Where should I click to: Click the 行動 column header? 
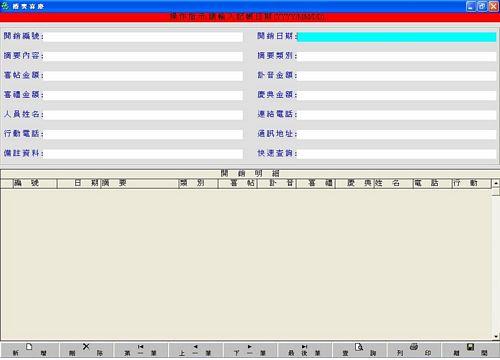(471, 183)
